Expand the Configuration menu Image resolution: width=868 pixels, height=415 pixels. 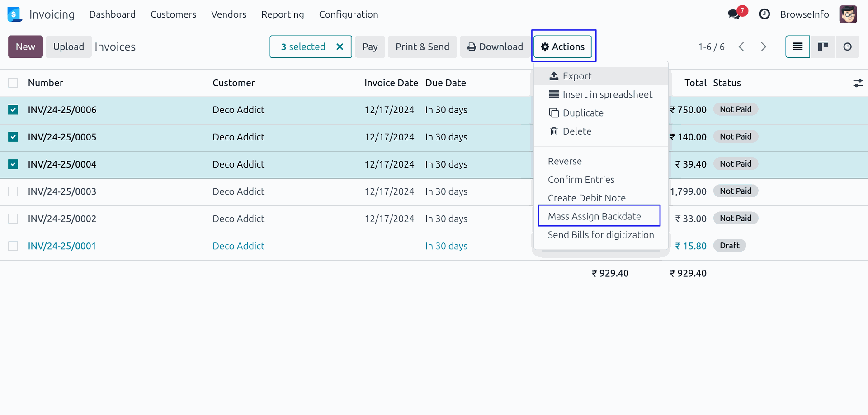[x=348, y=14]
